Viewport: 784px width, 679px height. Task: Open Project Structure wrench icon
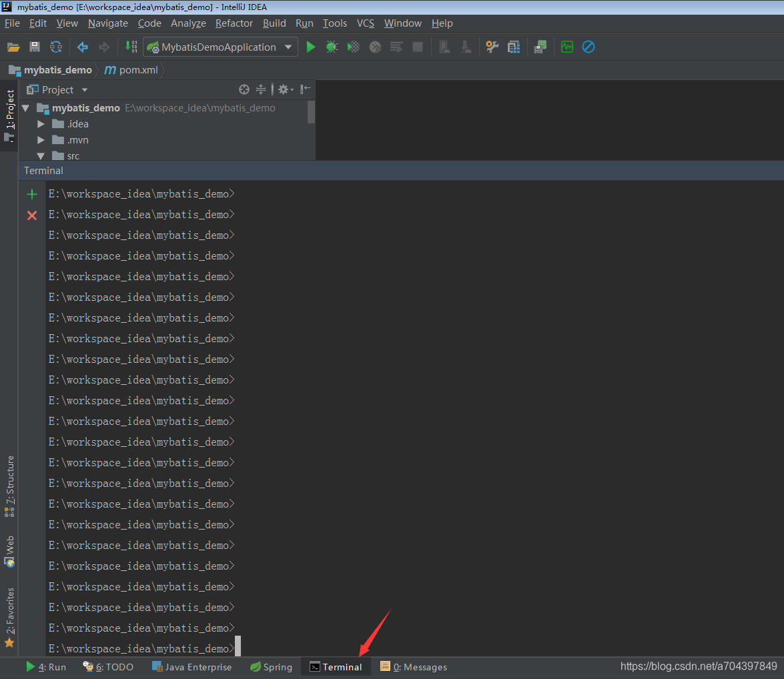[x=492, y=47]
